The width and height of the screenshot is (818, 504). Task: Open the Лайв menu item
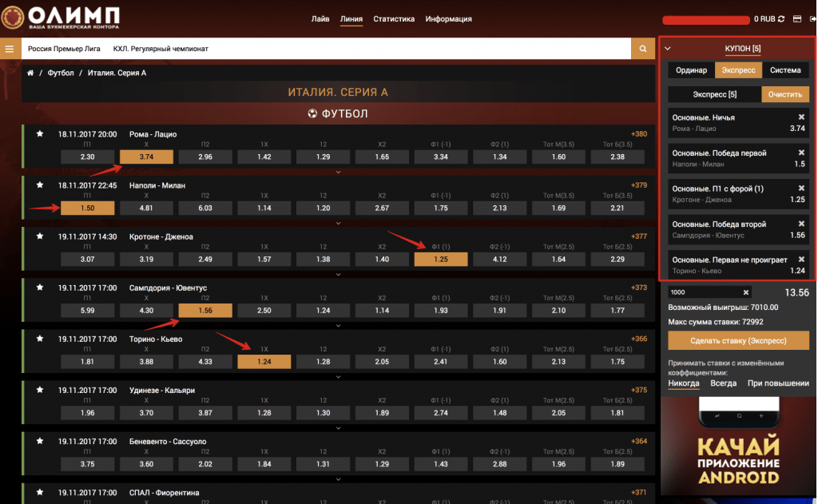[x=320, y=18]
